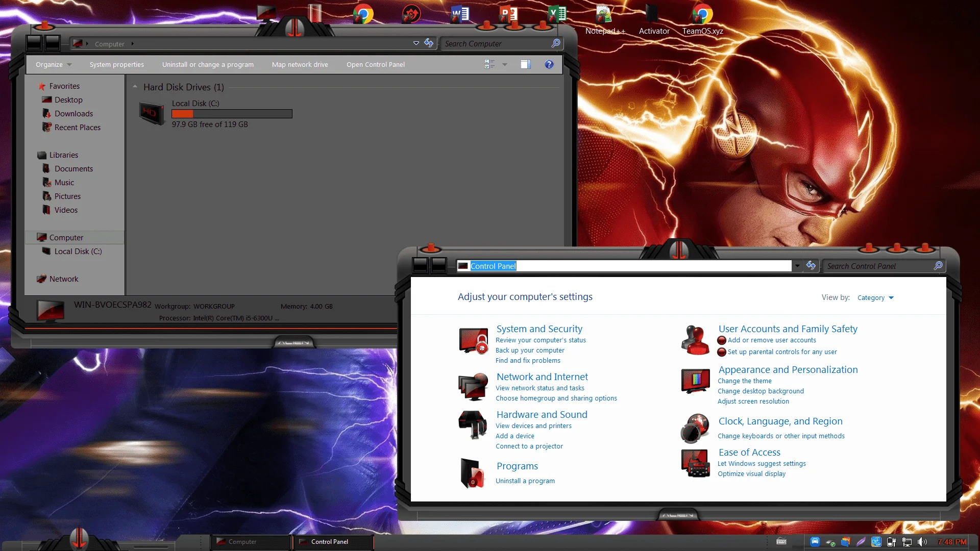The image size is (980, 551).
Task: Click the clock showing 7:48 PM
Action: pyautogui.click(x=952, y=542)
